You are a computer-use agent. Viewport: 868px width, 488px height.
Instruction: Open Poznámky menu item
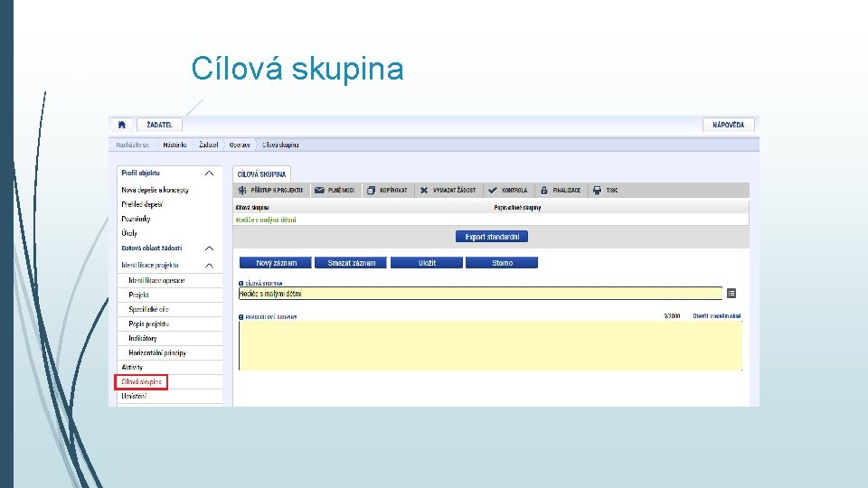pos(137,219)
